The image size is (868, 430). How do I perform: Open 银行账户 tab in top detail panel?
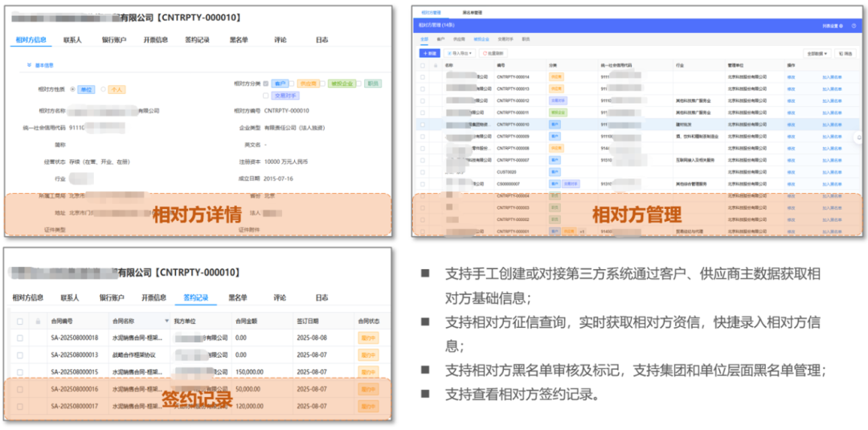113,39
